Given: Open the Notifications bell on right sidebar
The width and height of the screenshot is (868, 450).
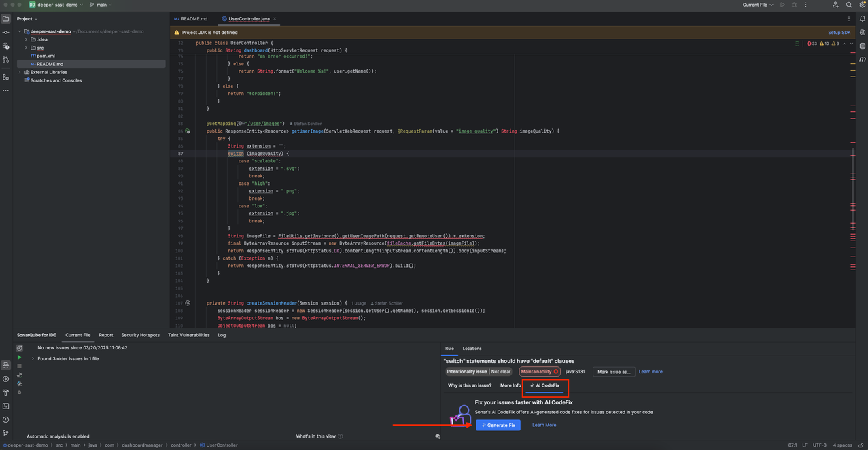Looking at the screenshot, I should (863, 19).
